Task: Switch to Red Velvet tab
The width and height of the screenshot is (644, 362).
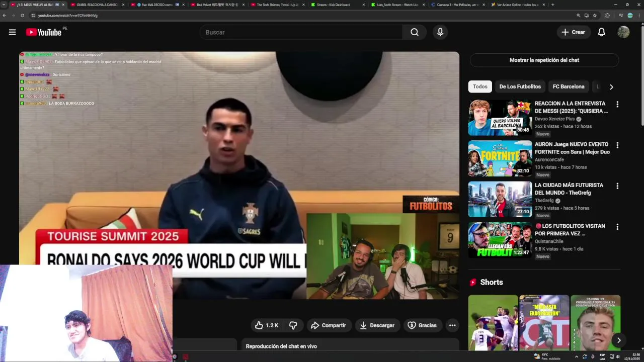Action: (217, 5)
